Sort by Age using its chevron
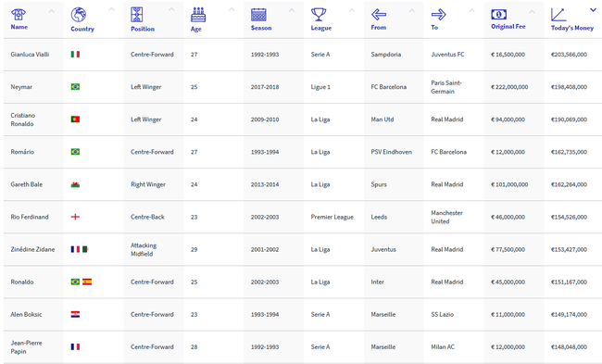The image size is (602, 364). point(232,9)
